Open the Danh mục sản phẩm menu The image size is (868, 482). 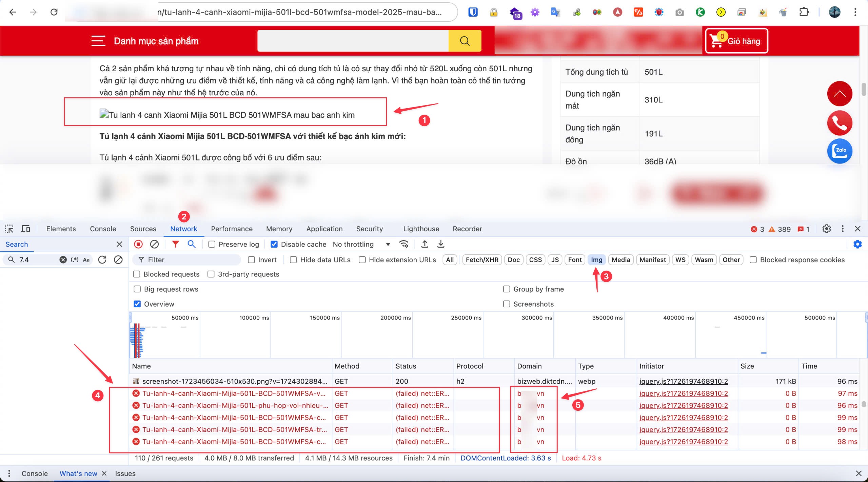(145, 41)
